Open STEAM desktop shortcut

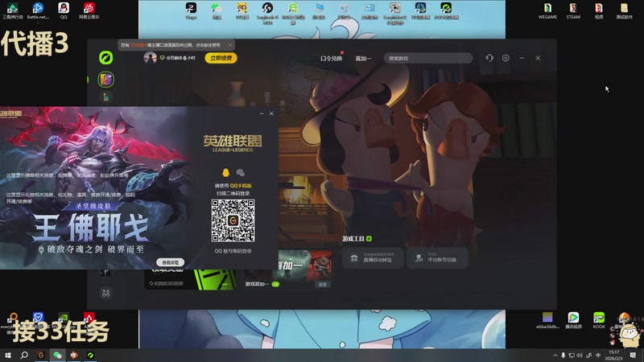click(573, 10)
